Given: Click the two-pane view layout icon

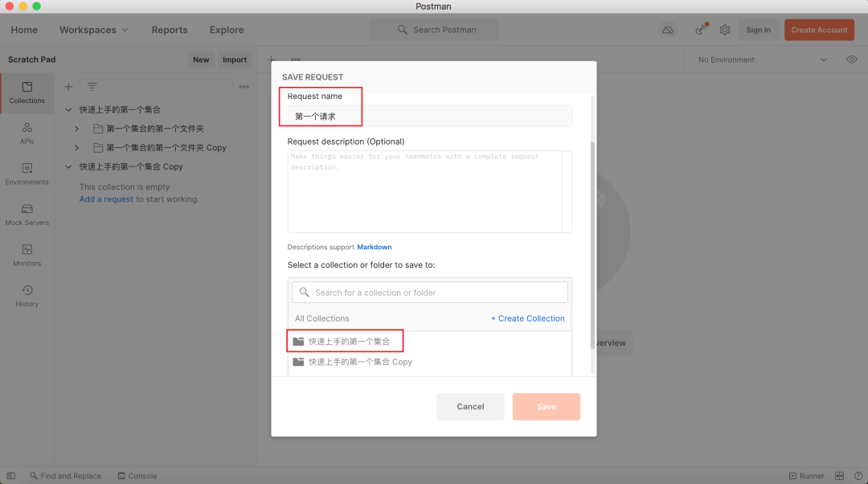Looking at the screenshot, I should 839,476.
